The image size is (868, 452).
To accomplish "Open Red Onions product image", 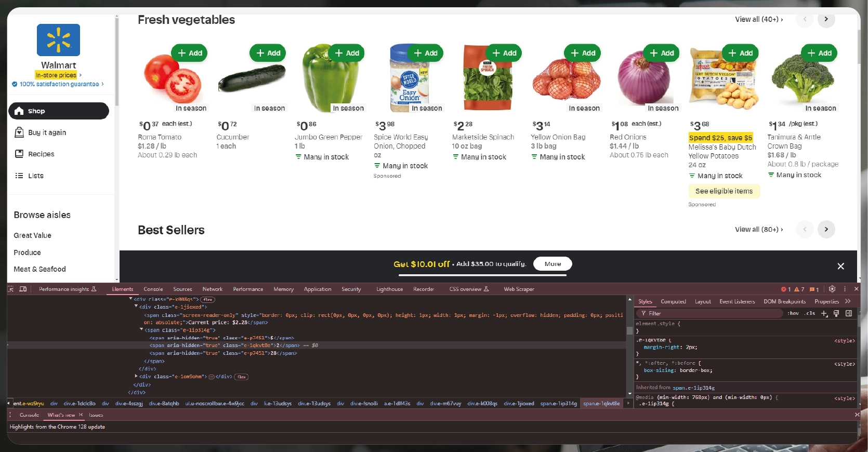I will [645, 78].
